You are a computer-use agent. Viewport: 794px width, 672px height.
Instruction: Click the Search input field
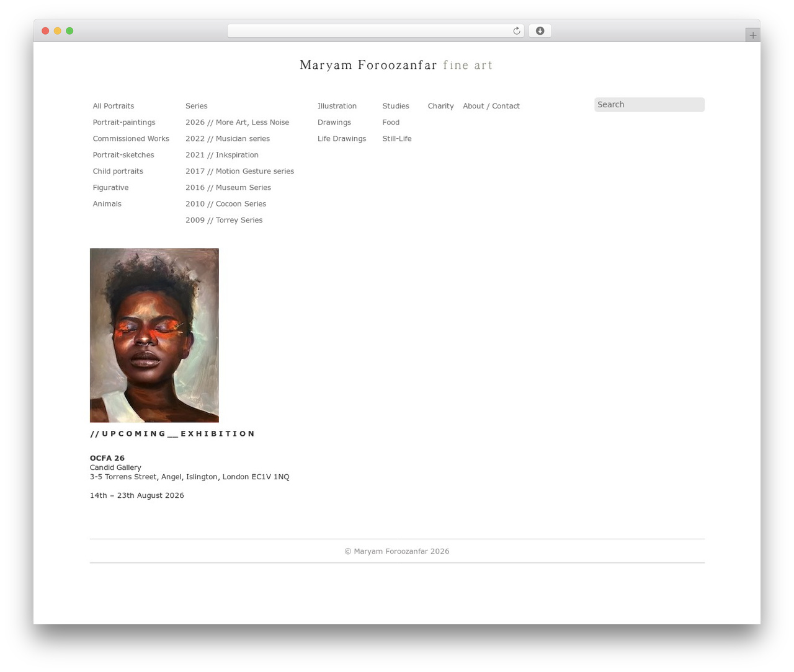pos(649,105)
